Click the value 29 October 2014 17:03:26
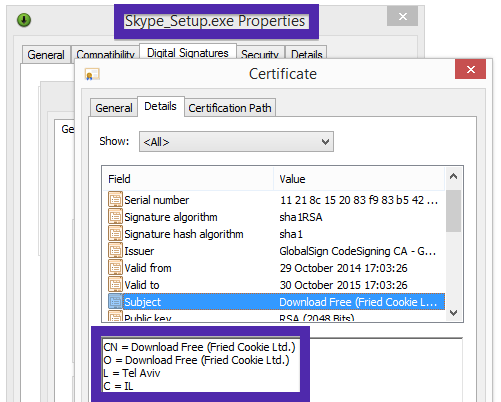This screenshot has height=402, width=501. [x=343, y=268]
